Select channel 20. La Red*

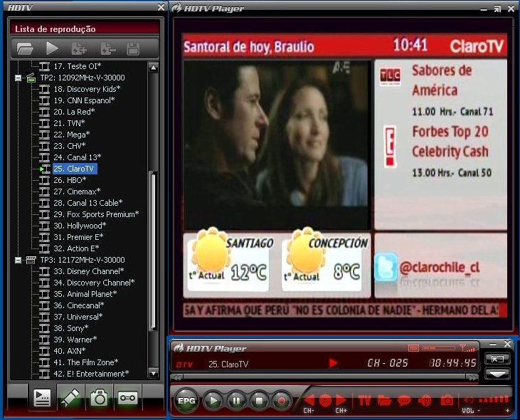pos(74,112)
